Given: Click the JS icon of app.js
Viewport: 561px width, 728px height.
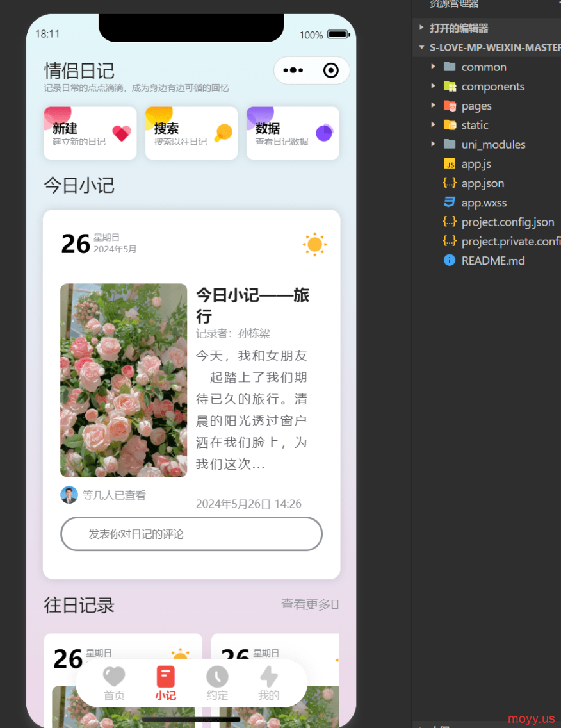Looking at the screenshot, I should 450,164.
